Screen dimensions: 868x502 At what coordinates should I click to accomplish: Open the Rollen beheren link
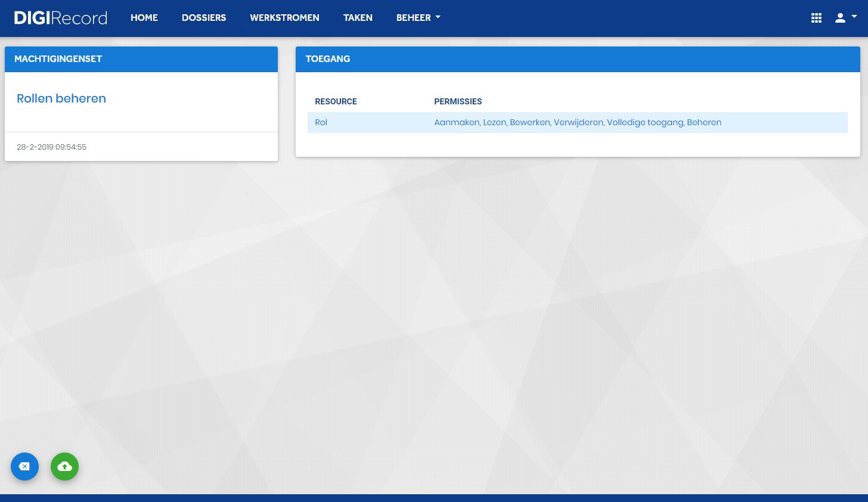(61, 98)
